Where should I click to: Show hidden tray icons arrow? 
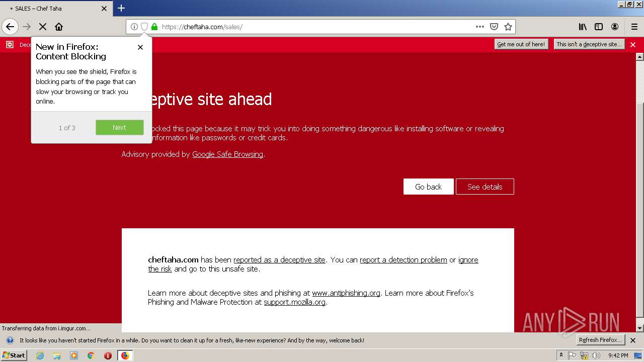561,355
